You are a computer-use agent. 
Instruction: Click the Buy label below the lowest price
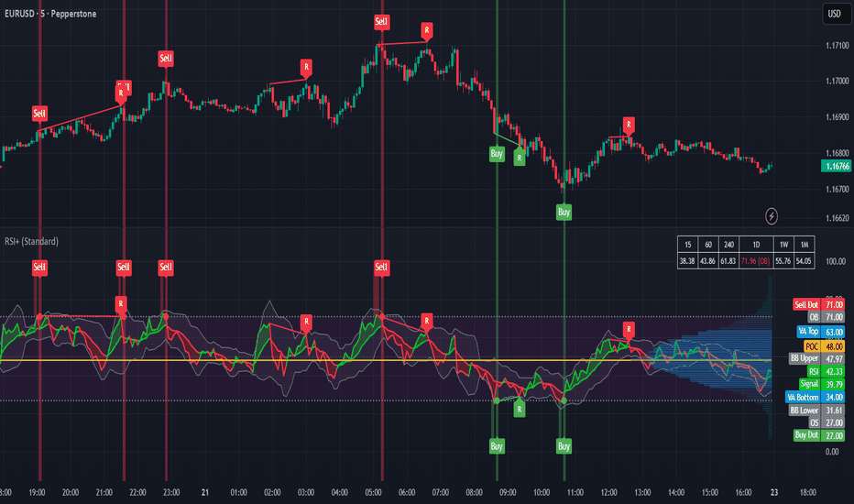[x=564, y=212]
